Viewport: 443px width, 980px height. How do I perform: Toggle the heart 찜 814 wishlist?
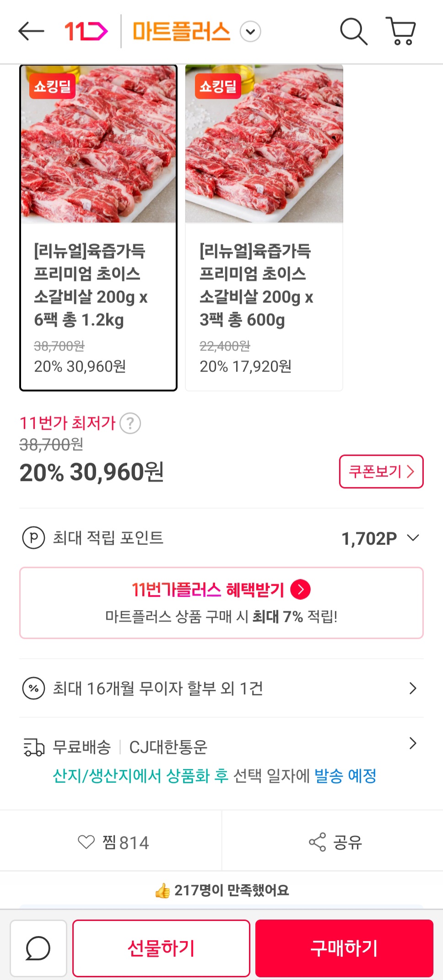113,842
